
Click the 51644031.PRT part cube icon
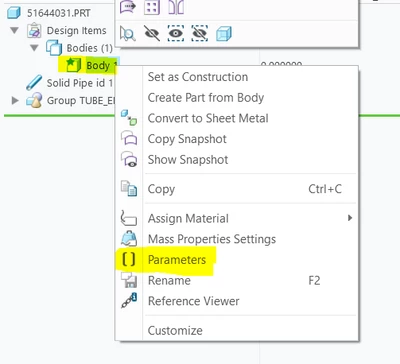point(14,13)
